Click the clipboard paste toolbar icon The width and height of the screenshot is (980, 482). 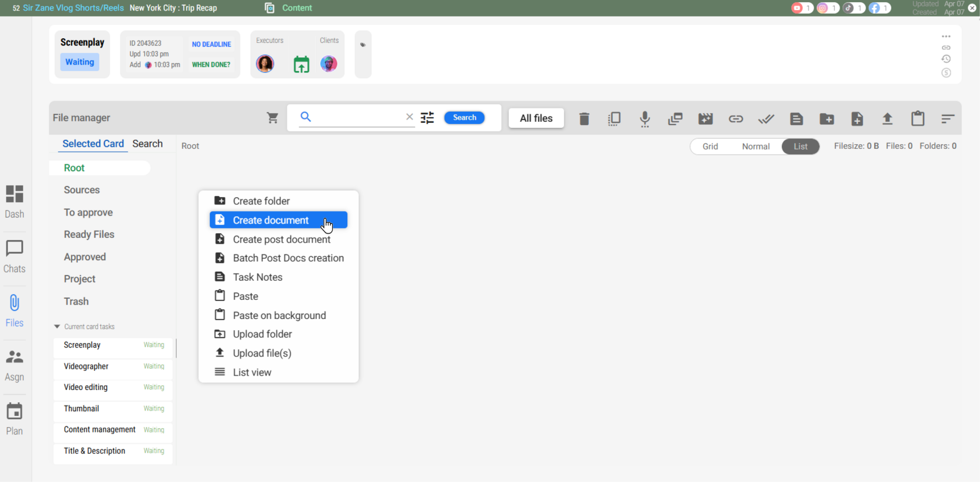tap(917, 119)
